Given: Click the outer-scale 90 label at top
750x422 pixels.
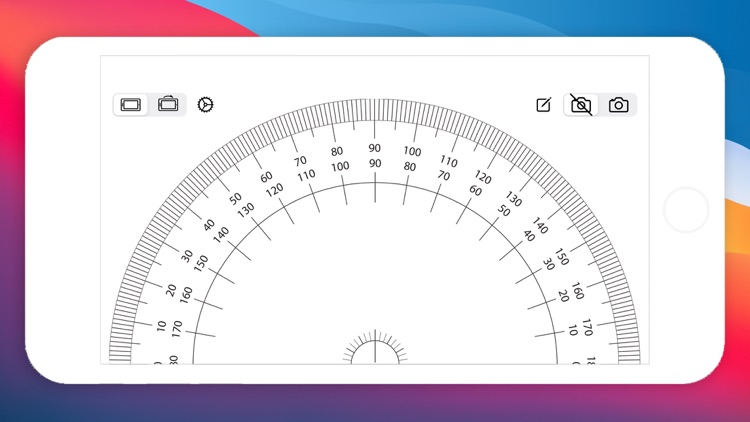Looking at the screenshot, I should [375, 148].
